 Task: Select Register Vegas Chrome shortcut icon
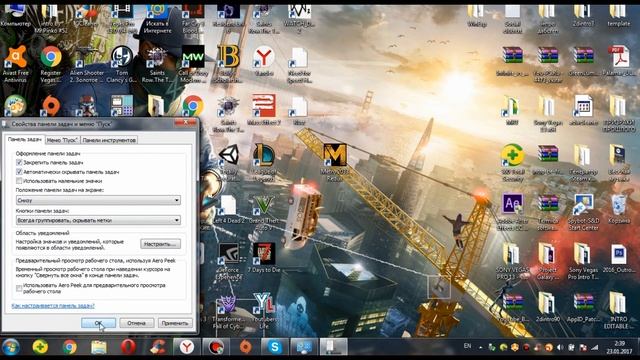(x=51, y=64)
